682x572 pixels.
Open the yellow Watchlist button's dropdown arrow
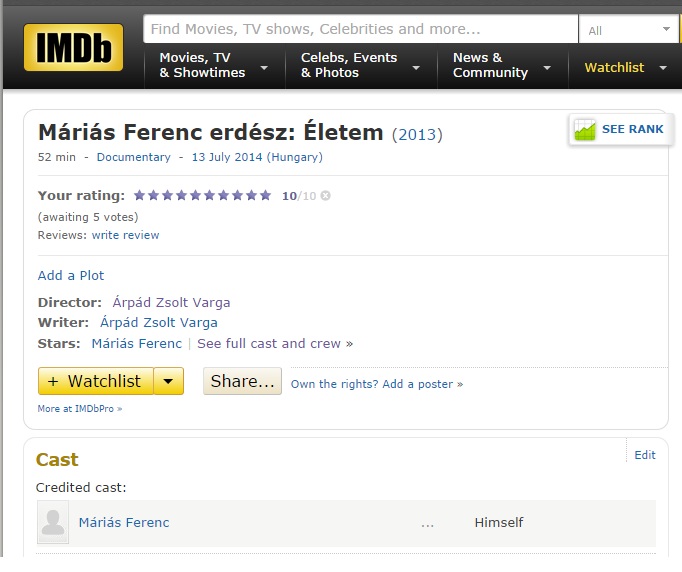pyautogui.click(x=168, y=381)
